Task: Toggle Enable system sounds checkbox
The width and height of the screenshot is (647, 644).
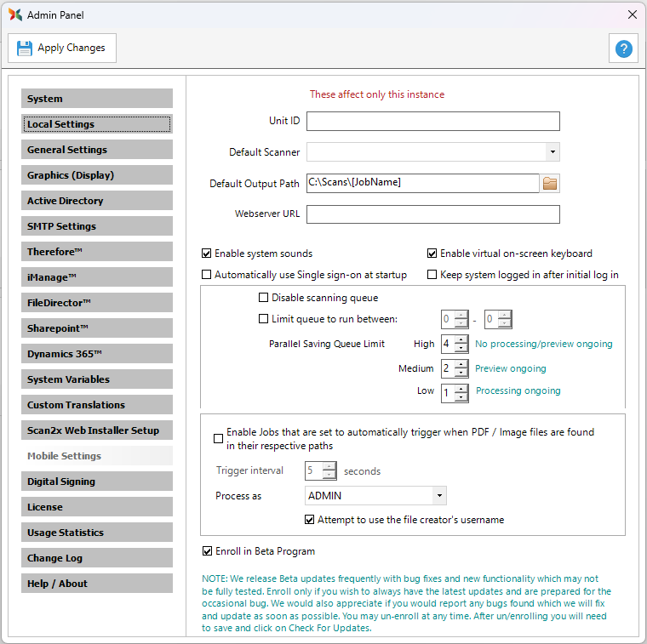Action: pos(207,254)
